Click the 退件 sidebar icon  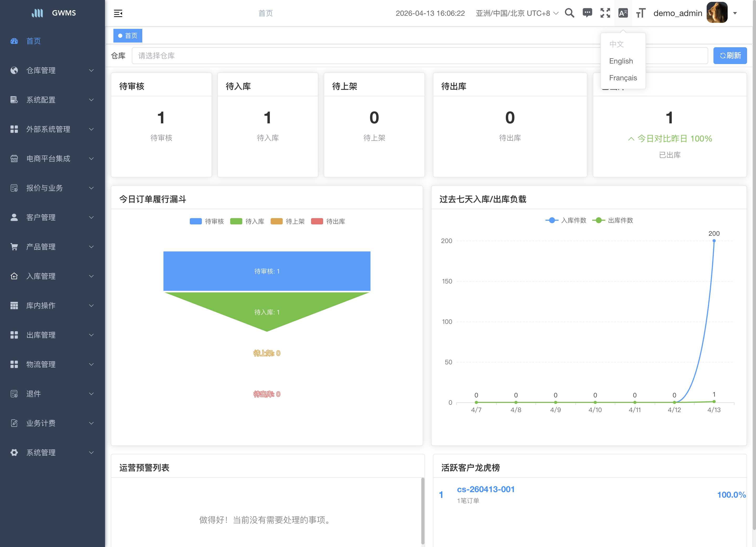pos(14,394)
